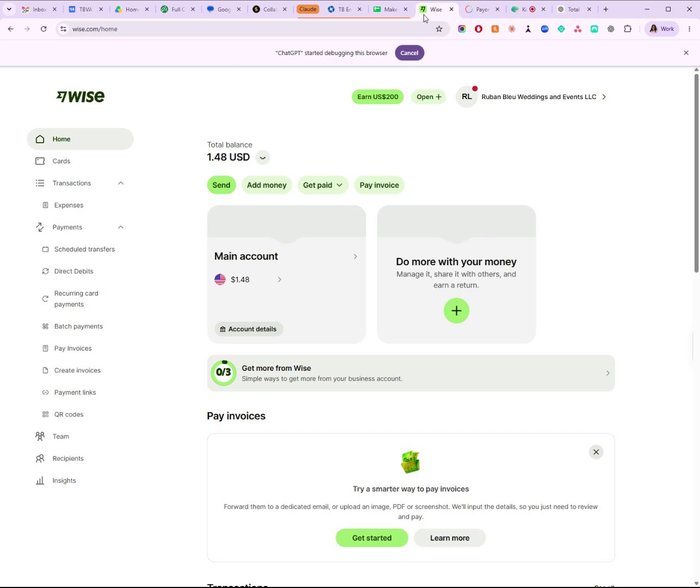Reload the Wise page

(44, 29)
